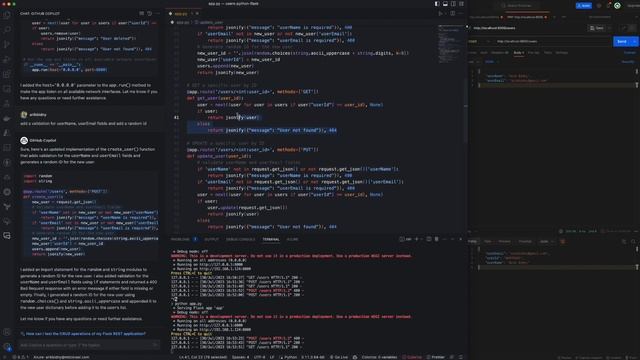Open the response format dropdown in Postman

coord(546,242)
